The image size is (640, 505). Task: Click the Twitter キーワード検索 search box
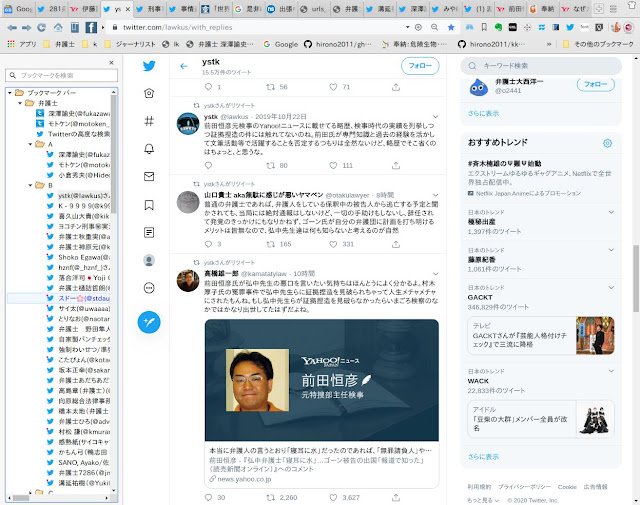pos(541,66)
